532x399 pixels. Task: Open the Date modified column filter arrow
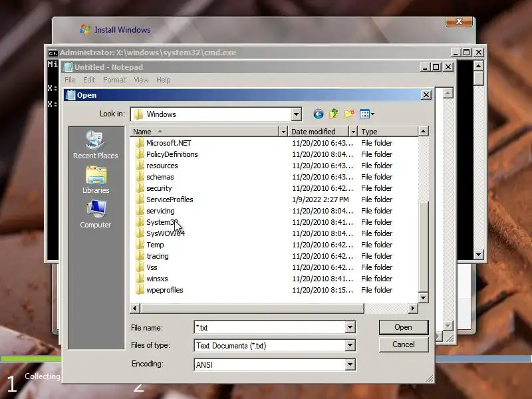coord(353,131)
